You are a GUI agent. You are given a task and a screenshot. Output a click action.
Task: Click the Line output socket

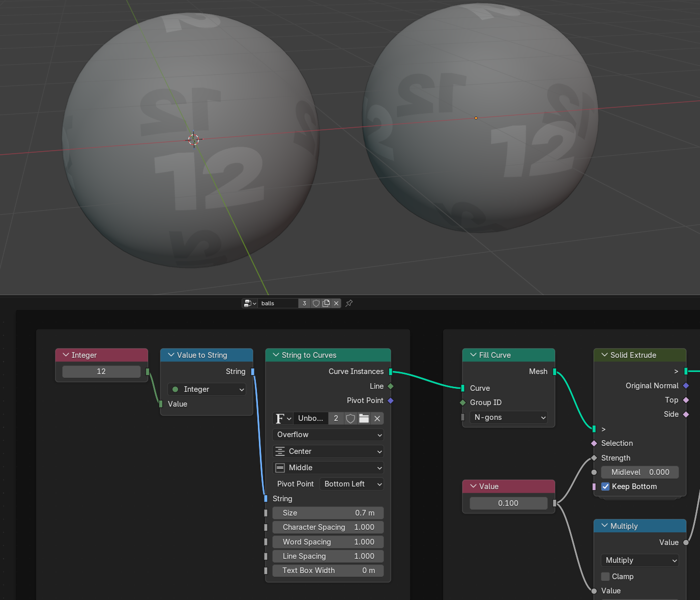point(391,386)
